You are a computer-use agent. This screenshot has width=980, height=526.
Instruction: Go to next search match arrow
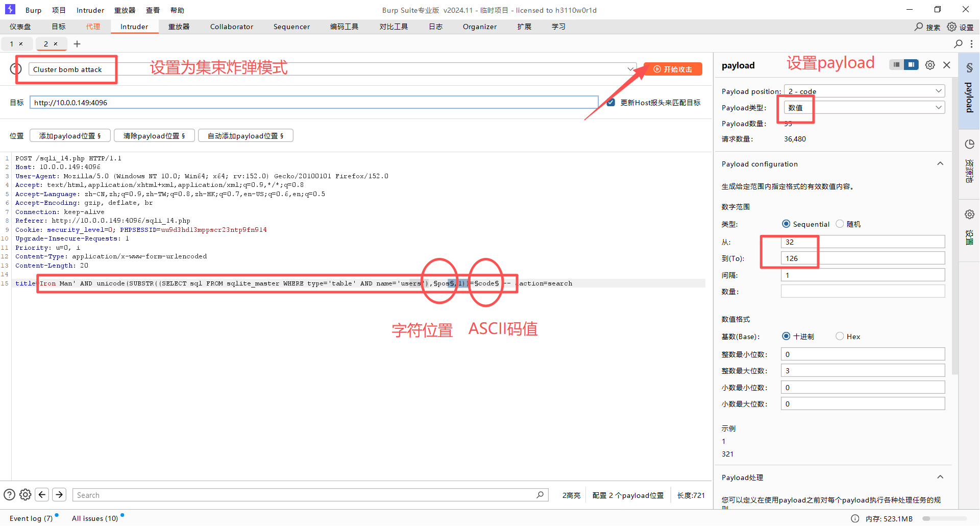coord(59,495)
